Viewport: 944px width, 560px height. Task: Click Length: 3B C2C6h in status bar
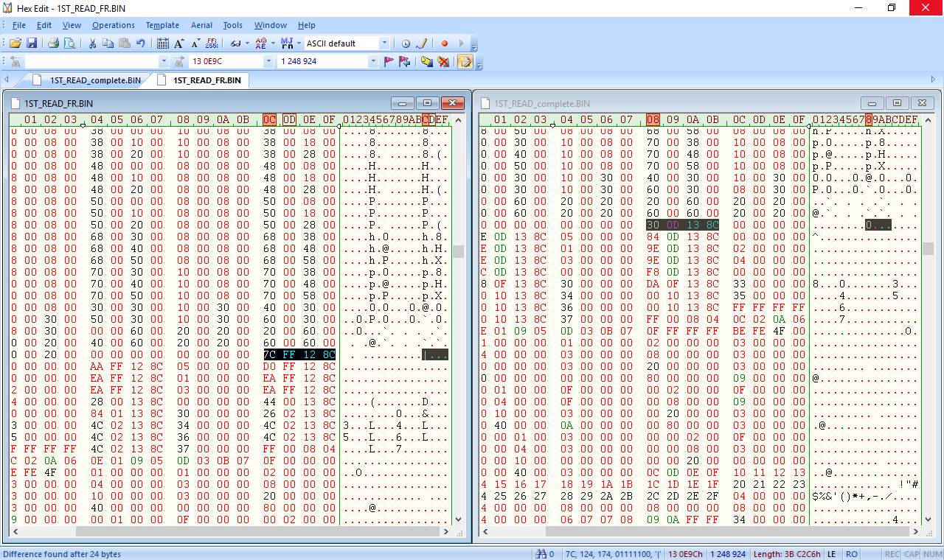[786, 554]
